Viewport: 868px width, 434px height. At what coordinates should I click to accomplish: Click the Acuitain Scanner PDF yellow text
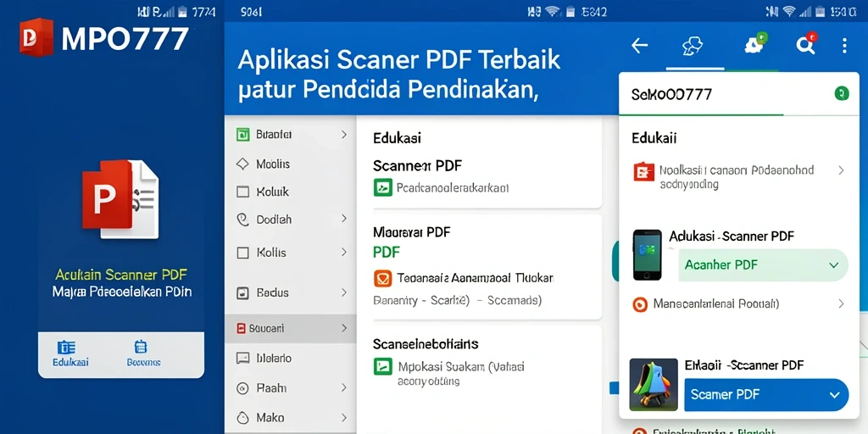(121, 274)
